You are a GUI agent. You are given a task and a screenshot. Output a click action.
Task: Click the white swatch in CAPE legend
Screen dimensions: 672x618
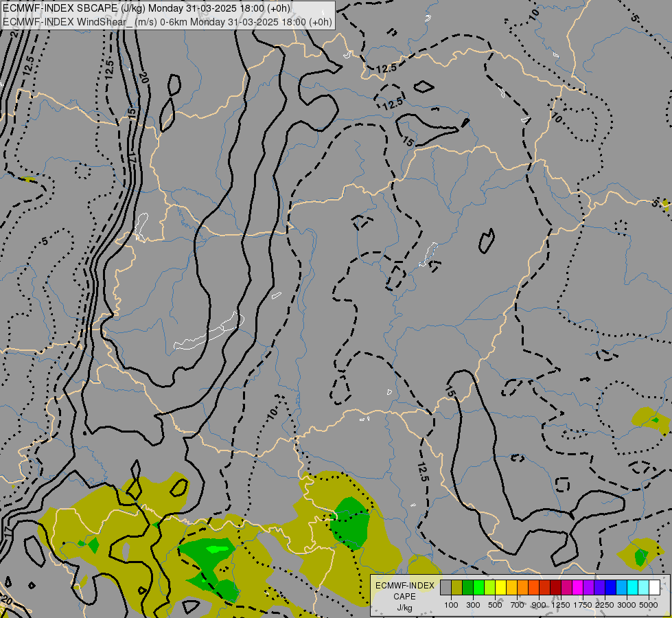[655, 587]
